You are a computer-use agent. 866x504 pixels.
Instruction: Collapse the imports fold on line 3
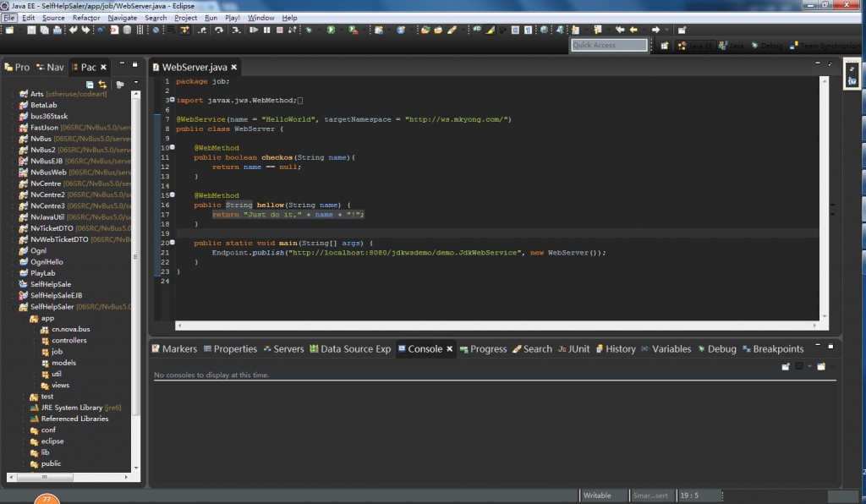coord(173,100)
